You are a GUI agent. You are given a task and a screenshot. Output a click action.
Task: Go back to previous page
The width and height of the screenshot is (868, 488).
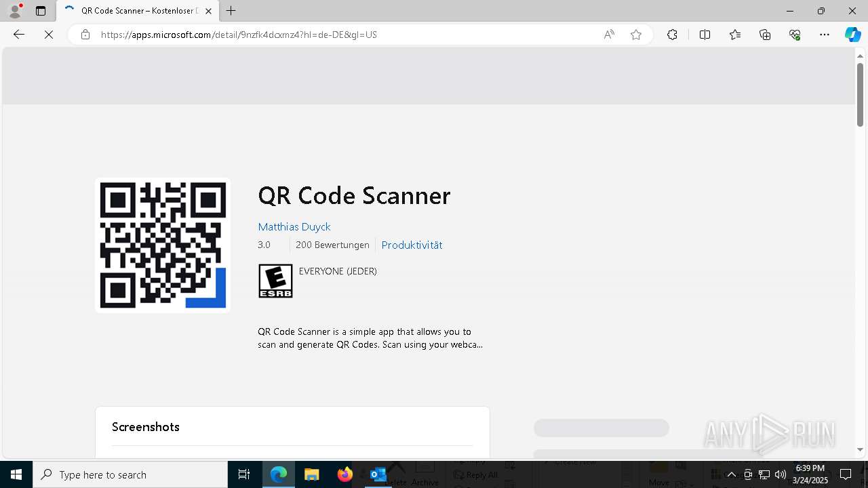tap(19, 35)
